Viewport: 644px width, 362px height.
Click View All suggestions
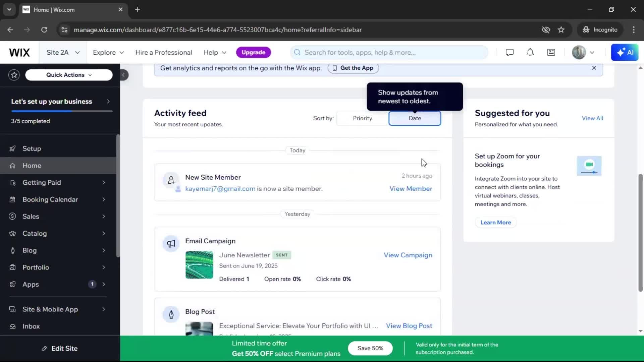(592, 118)
